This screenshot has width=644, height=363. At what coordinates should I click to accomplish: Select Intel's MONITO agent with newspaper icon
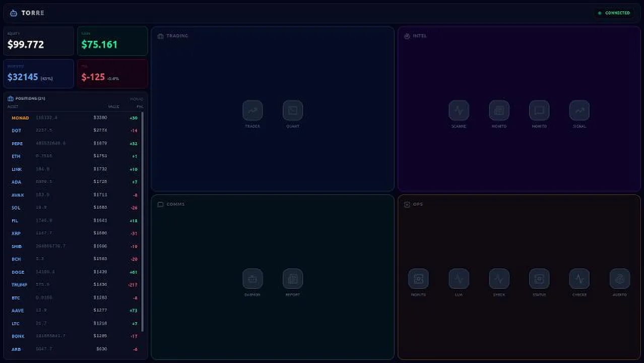coord(499,110)
